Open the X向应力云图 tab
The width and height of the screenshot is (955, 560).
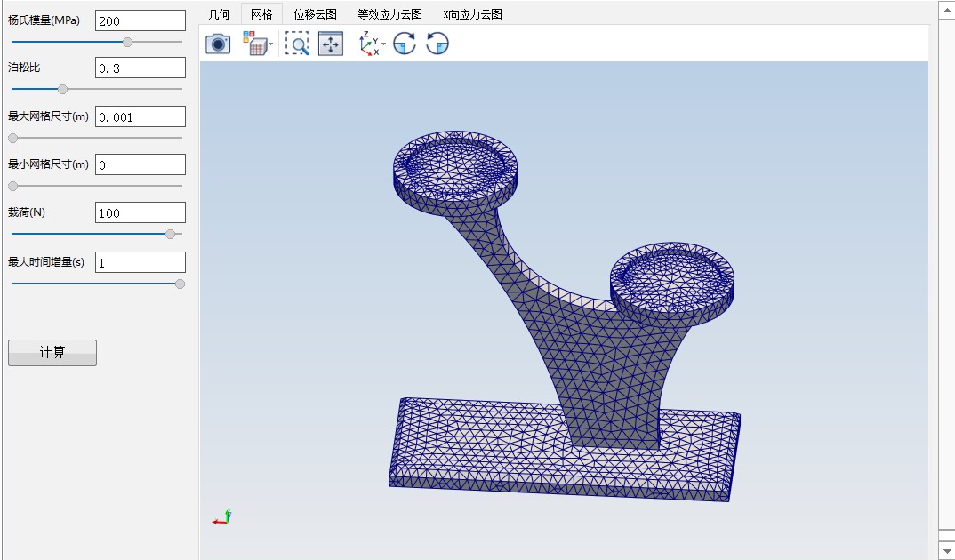472,14
